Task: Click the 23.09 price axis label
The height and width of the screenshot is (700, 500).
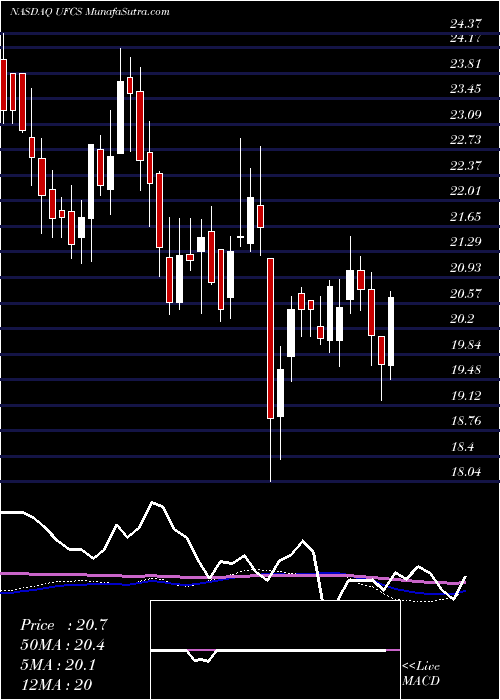Action: 465,115
